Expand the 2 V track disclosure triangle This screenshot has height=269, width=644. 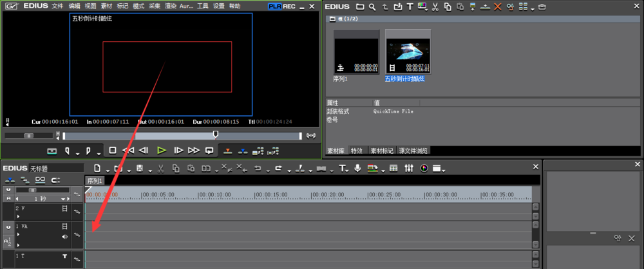[17, 217]
